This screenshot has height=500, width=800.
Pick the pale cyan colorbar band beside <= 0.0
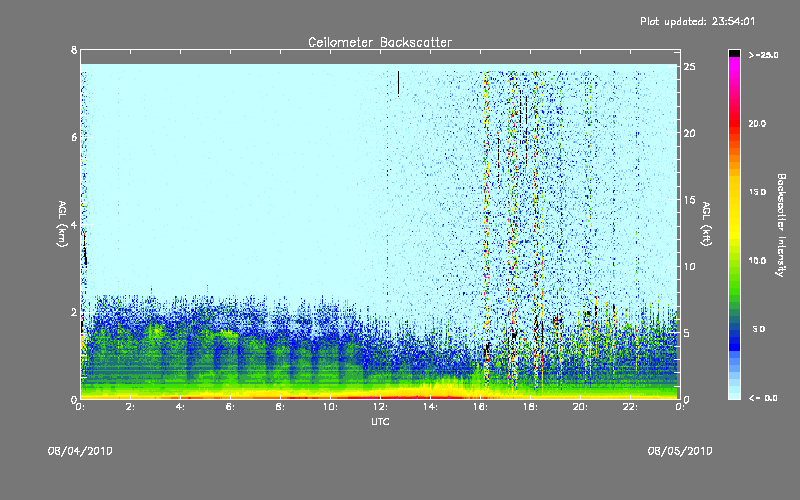(x=734, y=395)
